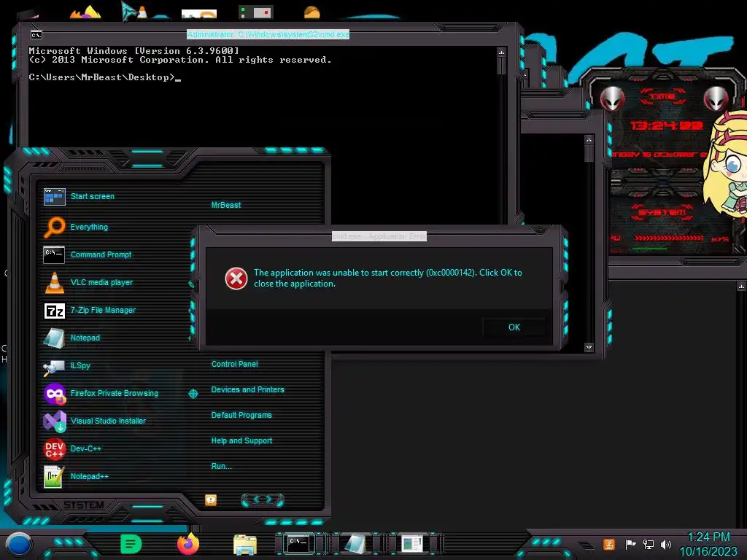Click the left-right arrows button in the Start menu
The height and width of the screenshot is (560, 747).
pyautogui.click(x=263, y=499)
